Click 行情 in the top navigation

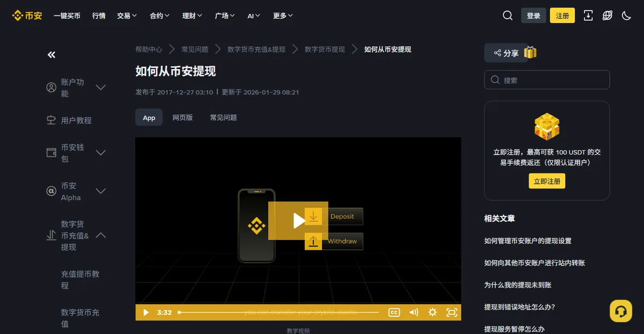[x=99, y=16]
